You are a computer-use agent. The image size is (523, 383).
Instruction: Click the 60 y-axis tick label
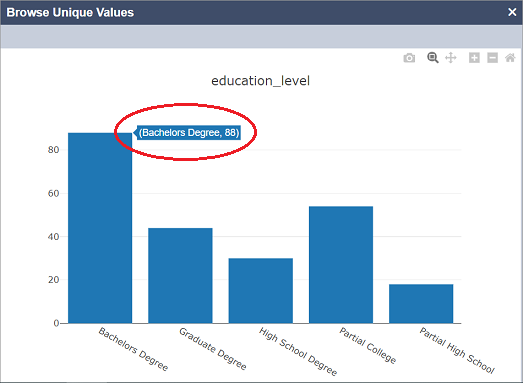(53, 193)
